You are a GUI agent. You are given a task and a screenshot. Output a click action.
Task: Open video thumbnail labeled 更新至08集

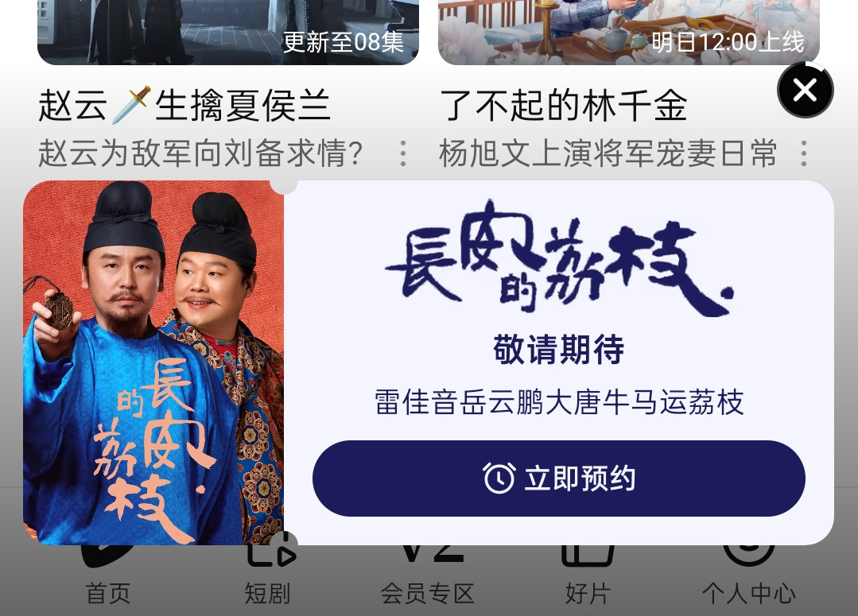[x=228, y=32]
